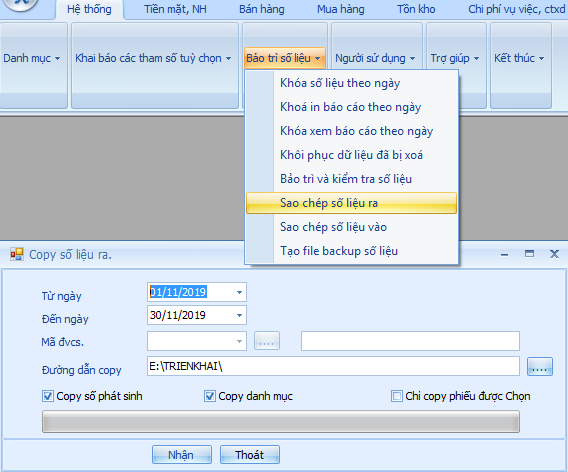Browse for the Đường dẫn copy folder
Screen dimensions: 568x472
click(540, 366)
